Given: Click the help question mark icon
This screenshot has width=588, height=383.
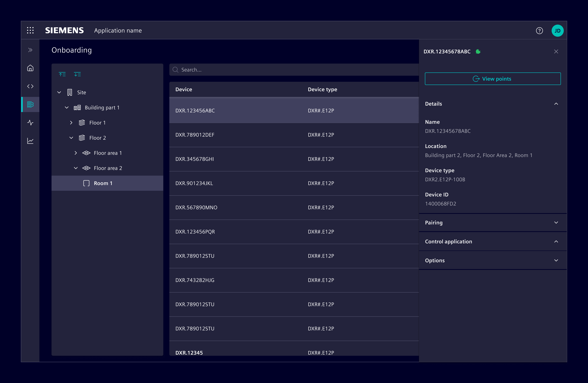Looking at the screenshot, I should [539, 31].
